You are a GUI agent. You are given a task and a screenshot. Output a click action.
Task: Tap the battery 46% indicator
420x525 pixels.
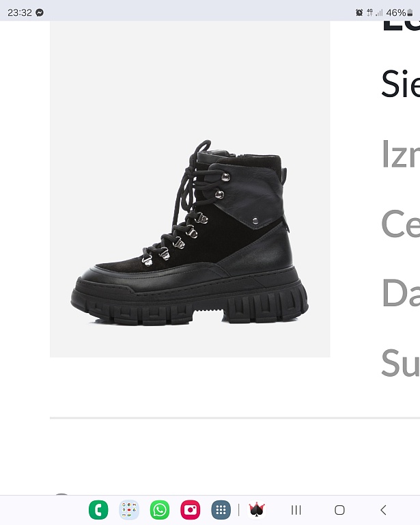400,13
